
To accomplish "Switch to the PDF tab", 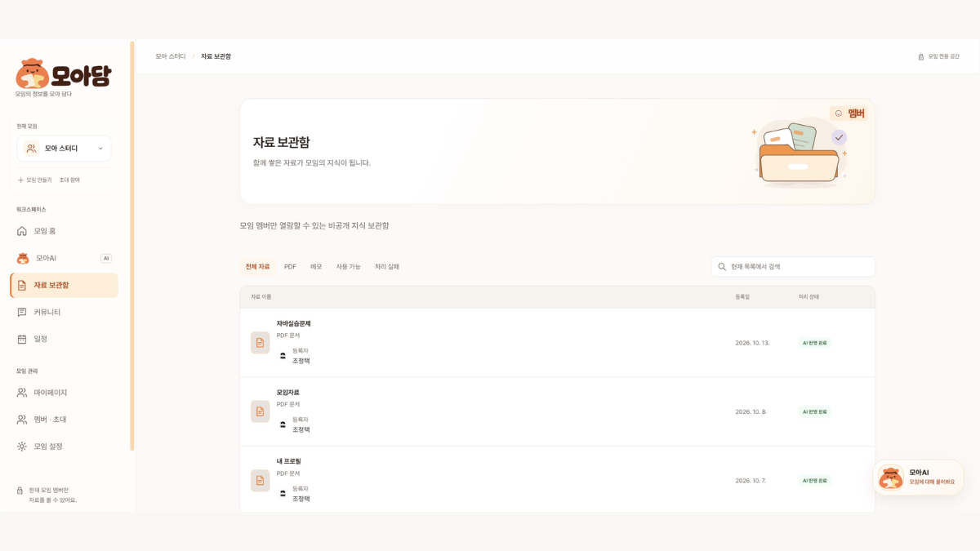I will pyautogui.click(x=290, y=267).
